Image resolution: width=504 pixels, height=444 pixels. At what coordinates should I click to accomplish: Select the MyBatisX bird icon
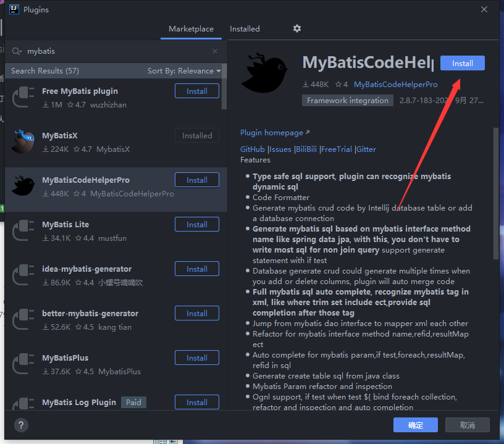click(23, 141)
